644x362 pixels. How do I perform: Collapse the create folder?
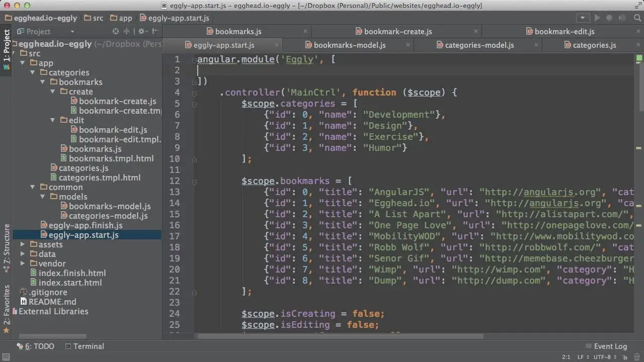[53, 92]
